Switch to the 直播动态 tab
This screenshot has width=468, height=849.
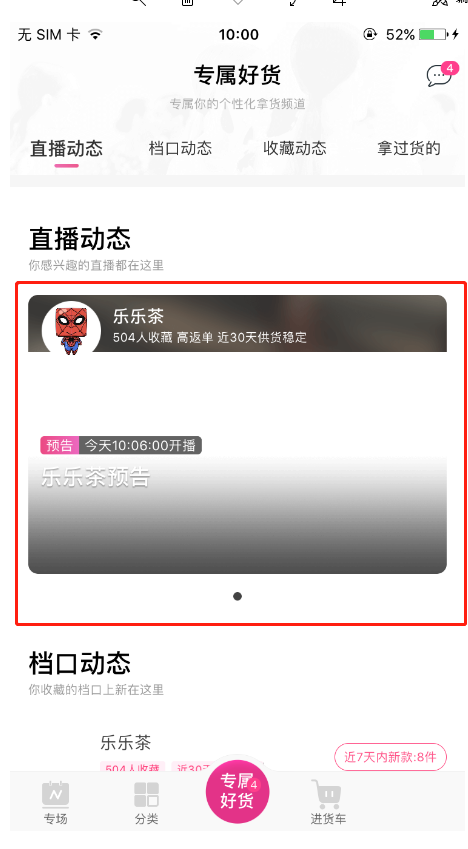click(66, 148)
